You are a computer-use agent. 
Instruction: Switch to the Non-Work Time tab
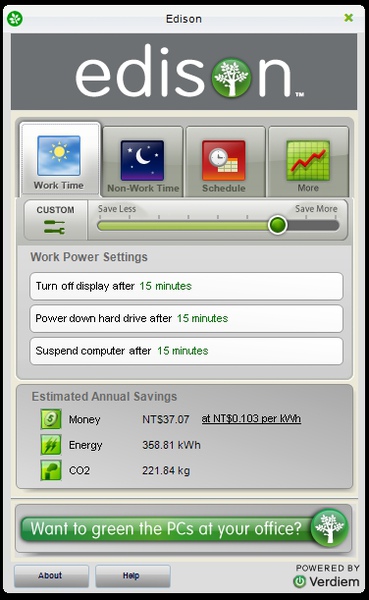pyautogui.click(x=143, y=162)
